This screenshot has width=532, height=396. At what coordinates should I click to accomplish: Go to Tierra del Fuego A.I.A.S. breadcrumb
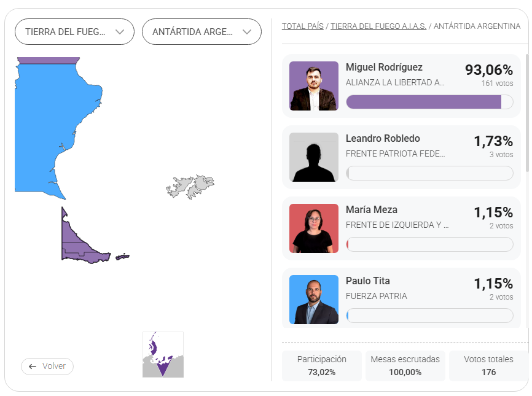click(378, 26)
